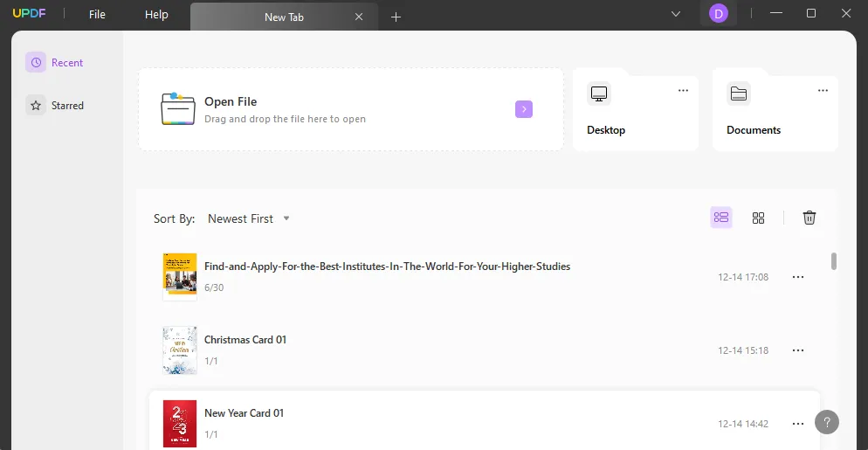Image resolution: width=868 pixels, height=450 pixels.
Task: Open the tab list dropdown chevron
Action: [676, 14]
